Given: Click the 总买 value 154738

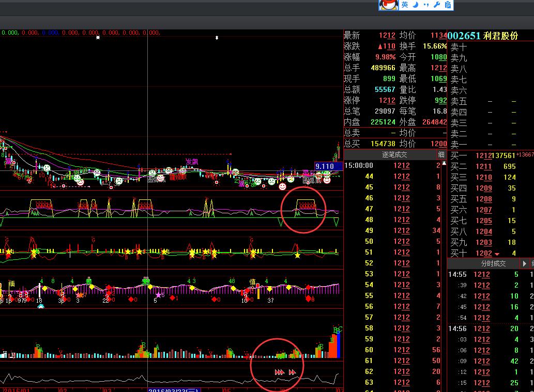Looking at the screenshot, I should 383,144.
